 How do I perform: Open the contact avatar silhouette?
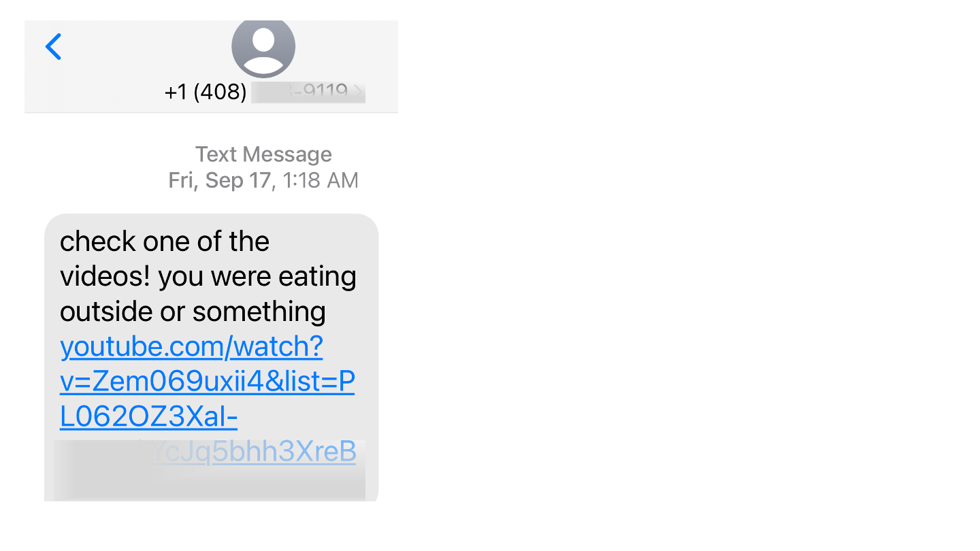(263, 48)
